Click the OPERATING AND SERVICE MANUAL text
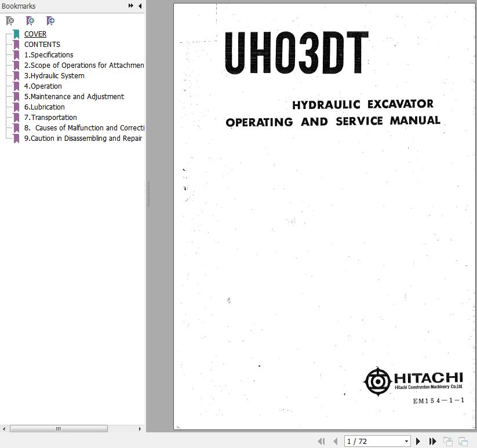Image resolution: width=477 pixels, height=448 pixels. click(x=333, y=121)
